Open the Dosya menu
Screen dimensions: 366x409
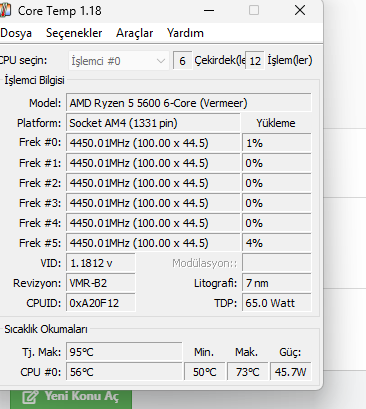16,33
